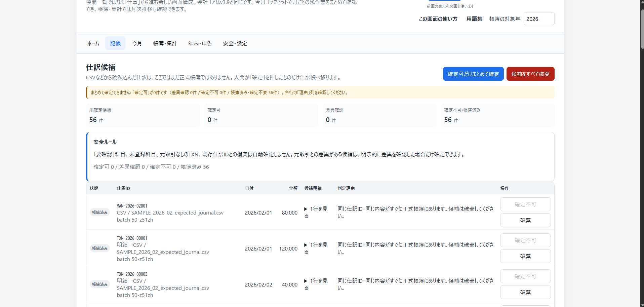Image resolution: width=644 pixels, height=307 pixels.
Task: Click 帳簿済み badge on TXN-2026-00001 row
Action: point(100,248)
